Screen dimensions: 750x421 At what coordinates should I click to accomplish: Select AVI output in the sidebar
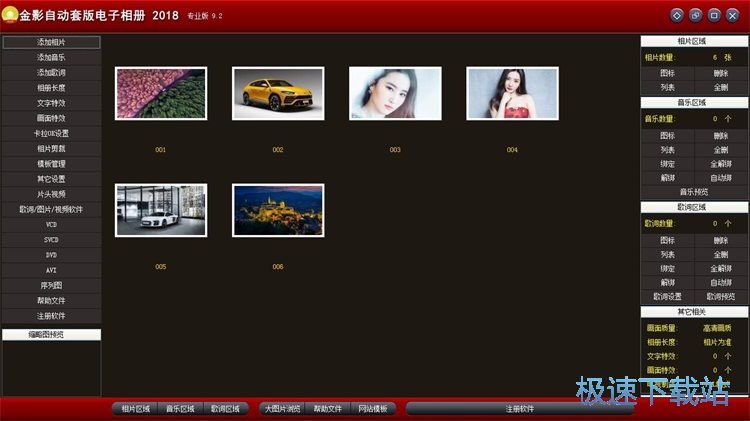coord(51,270)
